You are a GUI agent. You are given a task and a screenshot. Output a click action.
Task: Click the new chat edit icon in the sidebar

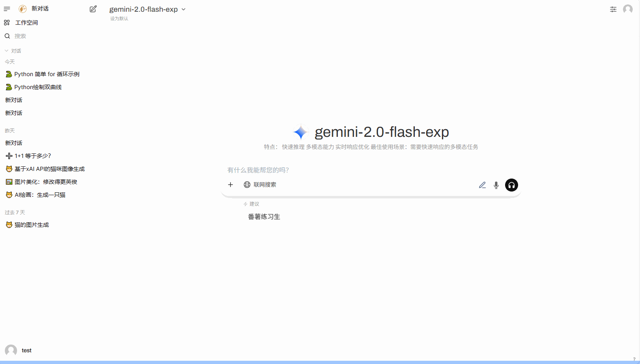point(93,9)
